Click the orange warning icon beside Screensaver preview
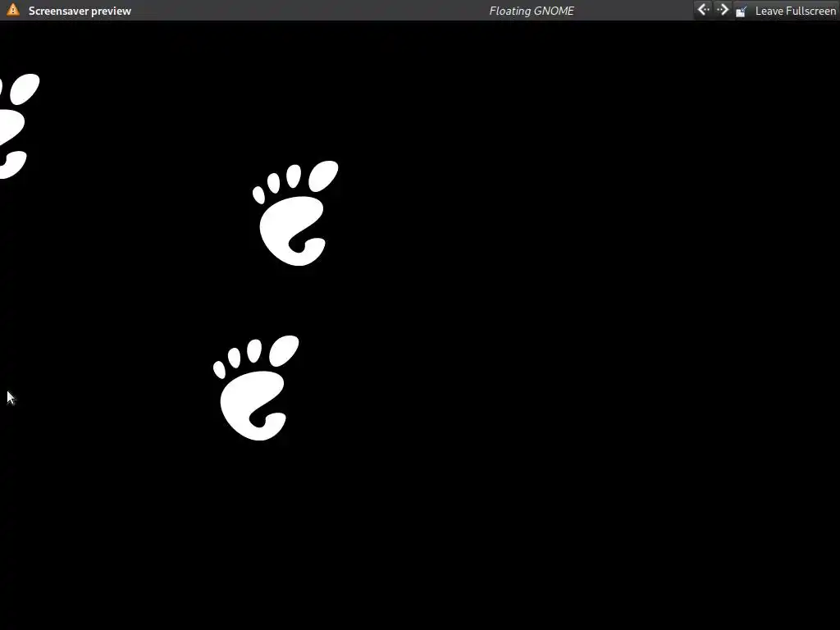The image size is (840, 630). 13,10
